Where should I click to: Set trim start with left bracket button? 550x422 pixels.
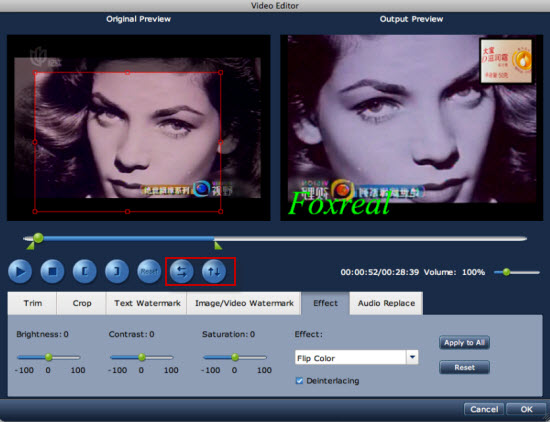coord(85,271)
